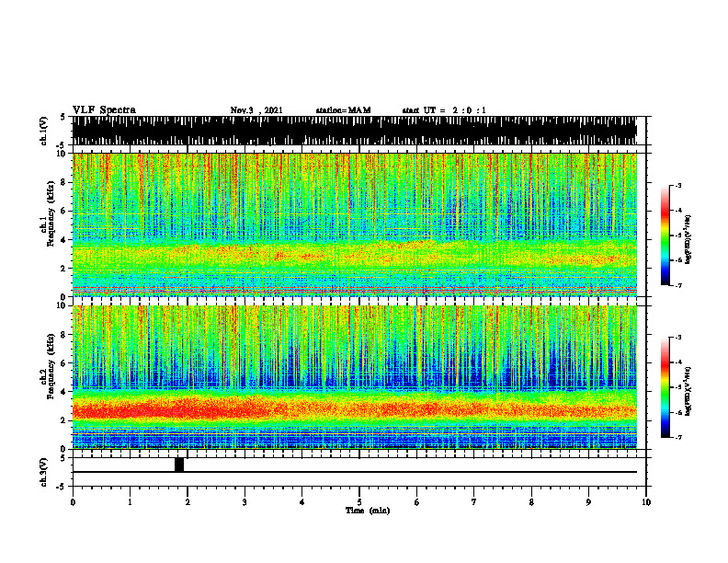This screenshot has height=563, width=728.
Task: Click the '8' kHz label on ch.1 axis
Action: click(x=64, y=182)
